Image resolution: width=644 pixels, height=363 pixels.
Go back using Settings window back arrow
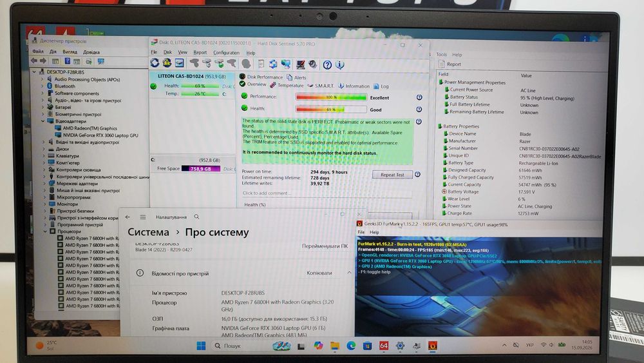tap(128, 217)
